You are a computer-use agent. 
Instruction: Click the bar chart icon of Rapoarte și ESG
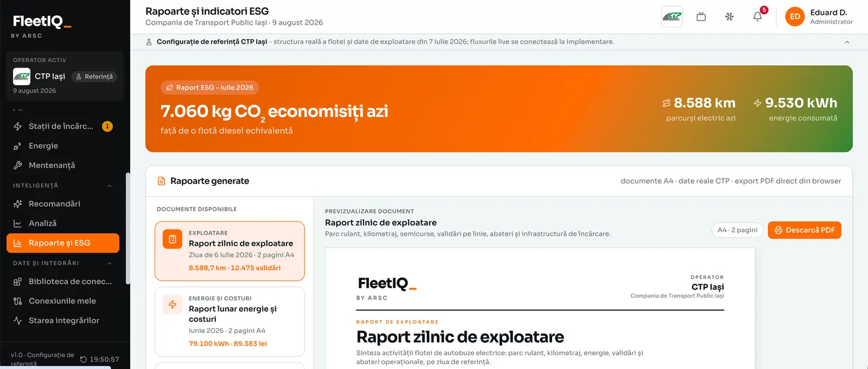coord(18,243)
